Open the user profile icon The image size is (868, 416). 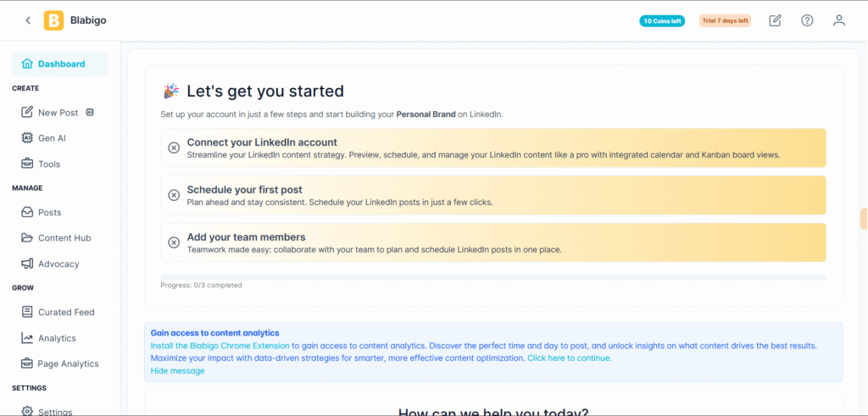point(839,20)
